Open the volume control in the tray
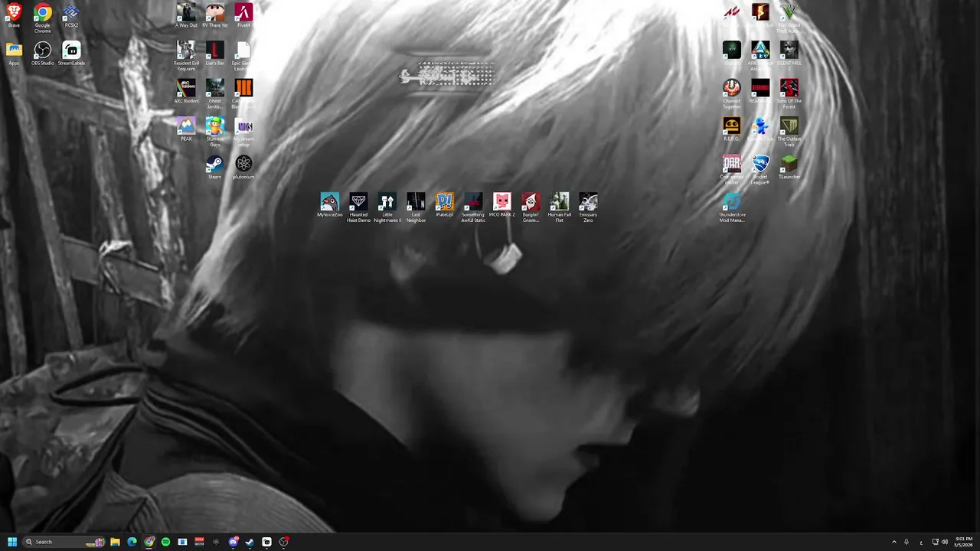 click(945, 542)
